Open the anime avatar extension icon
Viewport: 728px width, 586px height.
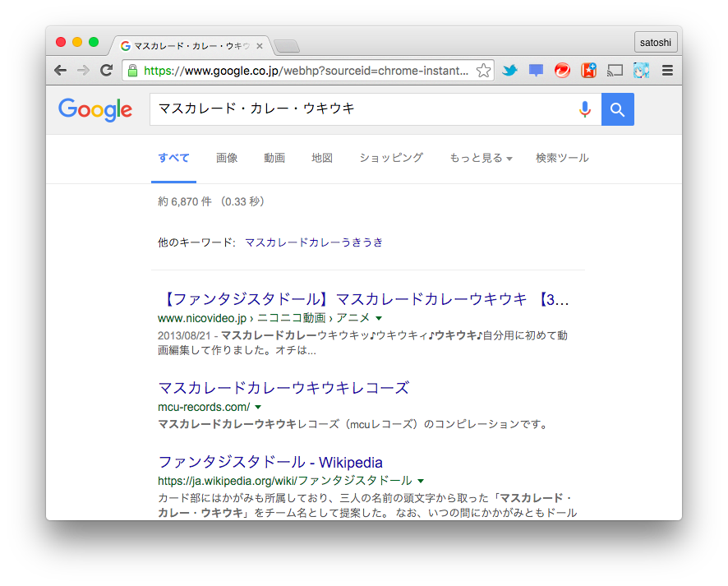coord(641,71)
